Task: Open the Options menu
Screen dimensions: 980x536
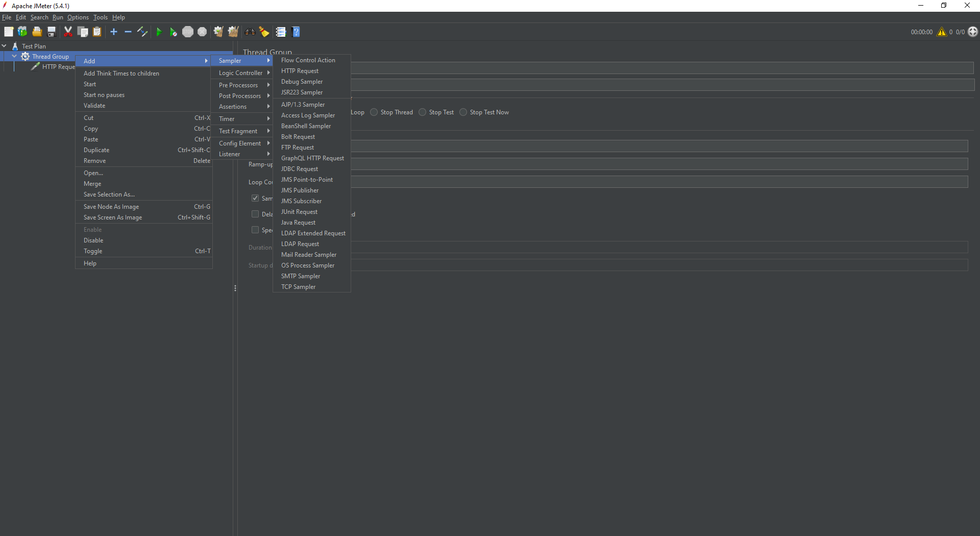Action: tap(78, 17)
